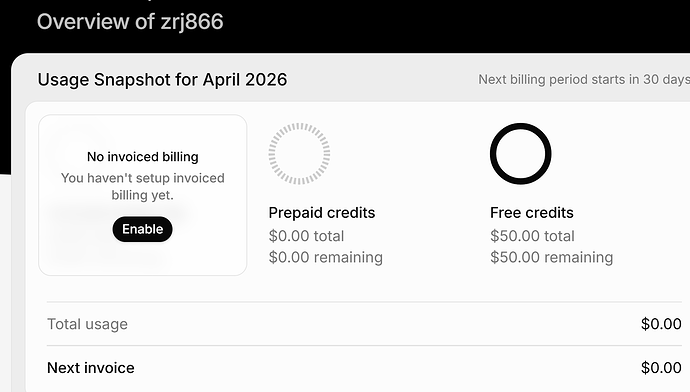Click the Enable invoiced billing button
This screenshot has height=392, width=690.
coord(142,229)
